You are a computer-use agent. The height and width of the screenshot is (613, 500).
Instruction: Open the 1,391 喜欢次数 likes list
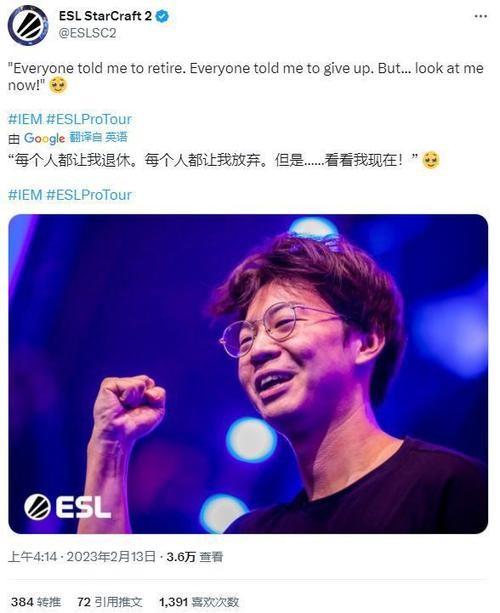[199, 602]
